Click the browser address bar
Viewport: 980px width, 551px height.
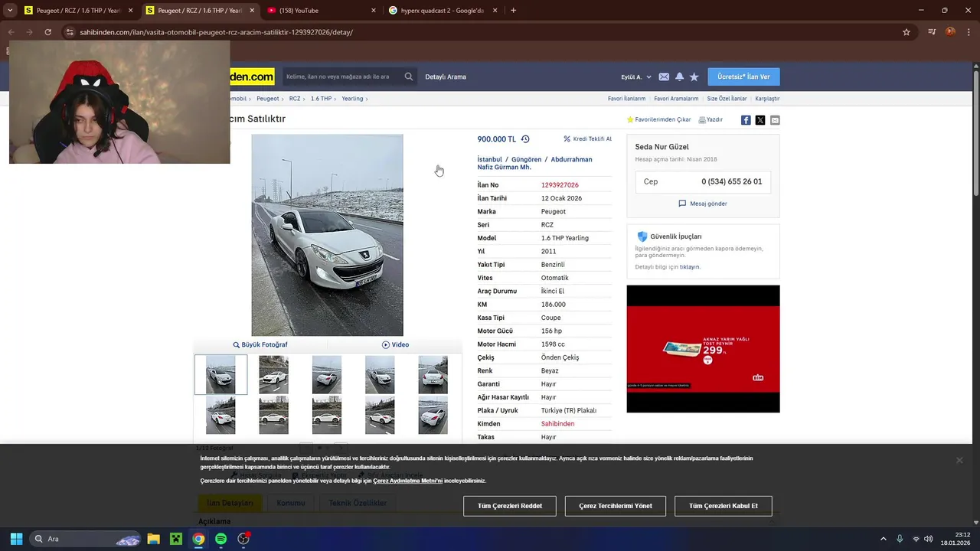tap(482, 32)
